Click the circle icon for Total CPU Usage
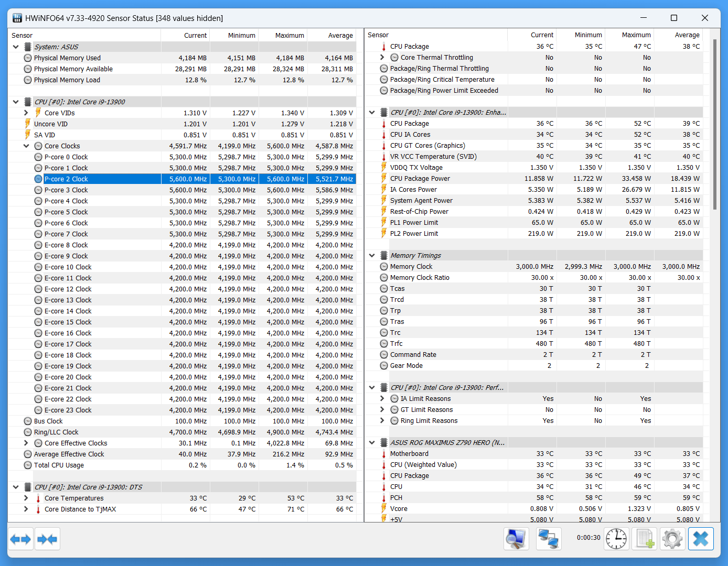Screen dimensions: 728x566 pos(28,465)
